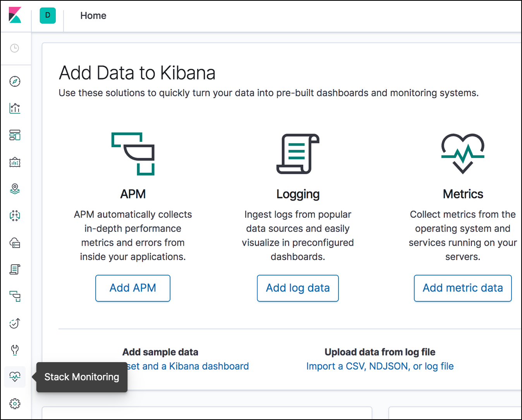
Task: Open the D deployment badge
Action: (47, 15)
